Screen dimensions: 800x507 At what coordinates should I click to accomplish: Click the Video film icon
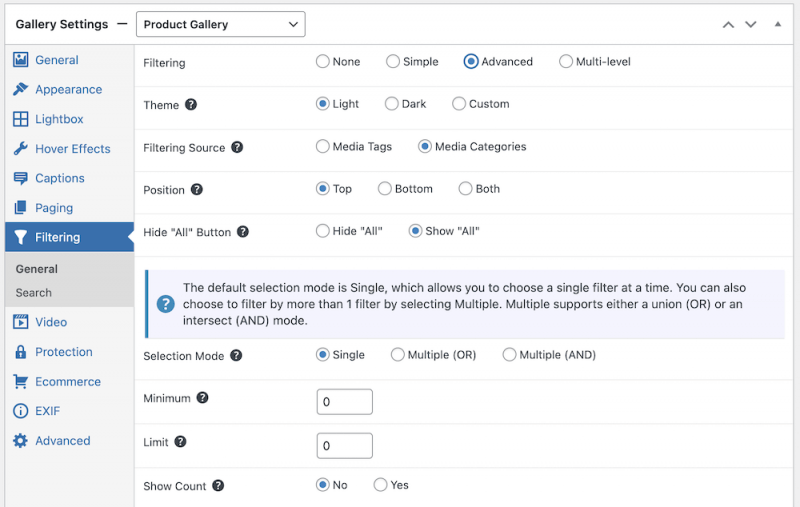coord(20,322)
